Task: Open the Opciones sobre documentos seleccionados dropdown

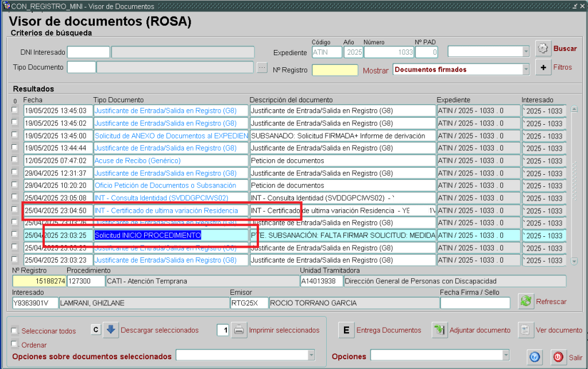Action: 311,356
